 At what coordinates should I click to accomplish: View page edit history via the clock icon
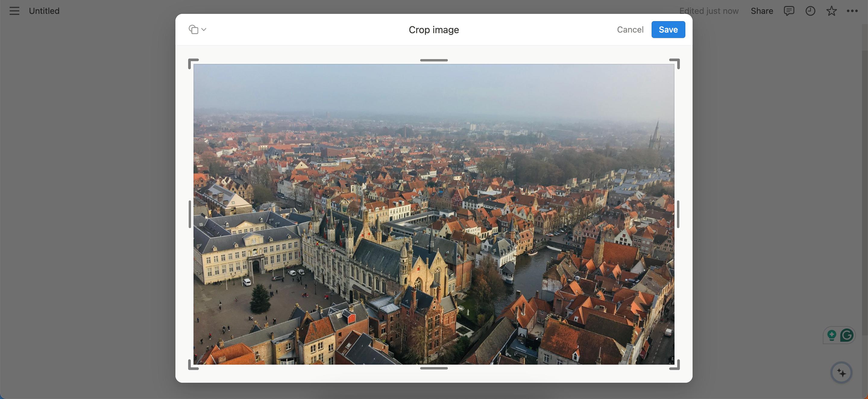pos(810,11)
